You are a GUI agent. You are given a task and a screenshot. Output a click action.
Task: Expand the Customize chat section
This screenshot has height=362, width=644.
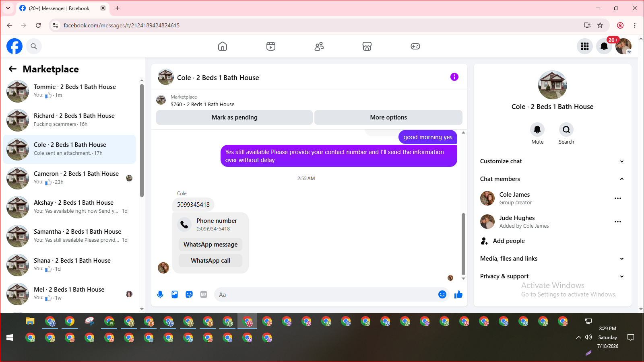pos(552,161)
